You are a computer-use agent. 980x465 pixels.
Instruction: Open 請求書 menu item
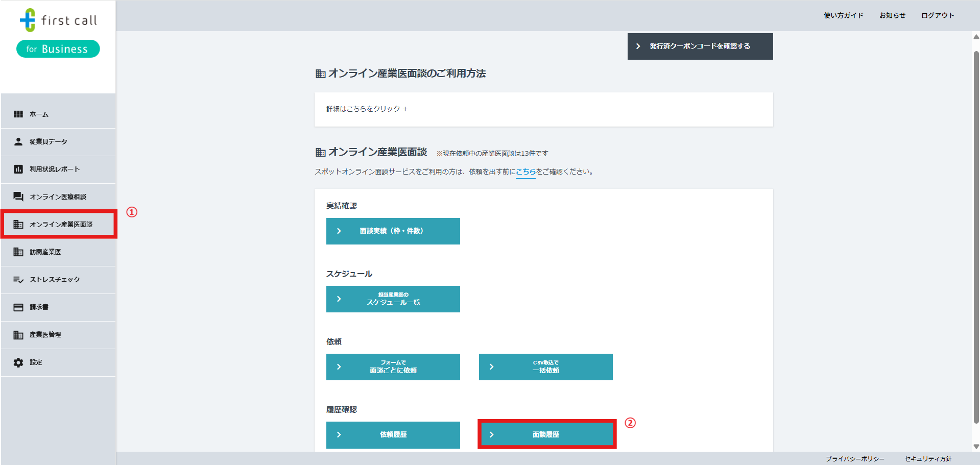click(x=58, y=307)
